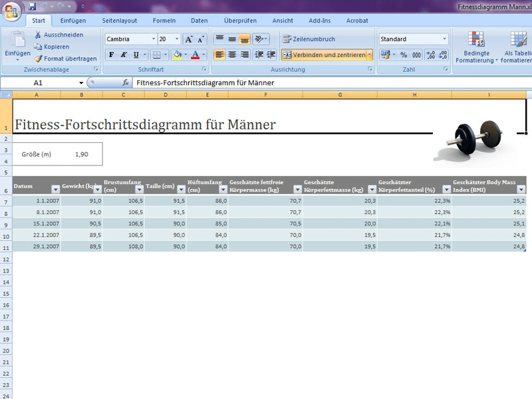Increase font size with large A icon
Screen dimensions: 532x399
[189, 39]
